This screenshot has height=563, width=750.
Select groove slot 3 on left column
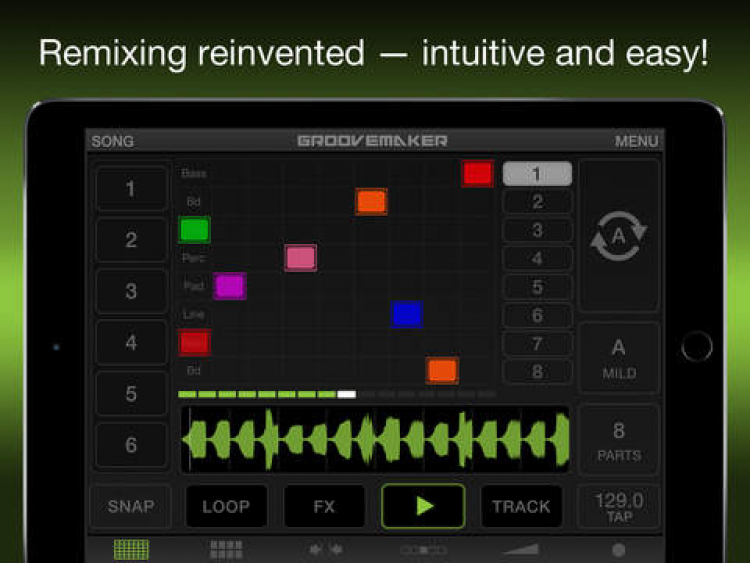(131, 291)
